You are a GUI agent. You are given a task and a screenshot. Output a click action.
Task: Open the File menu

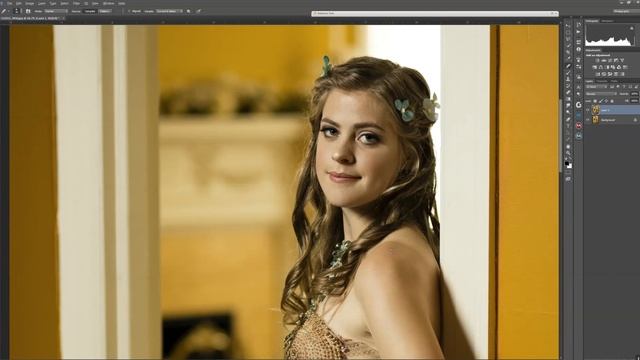point(10,3)
